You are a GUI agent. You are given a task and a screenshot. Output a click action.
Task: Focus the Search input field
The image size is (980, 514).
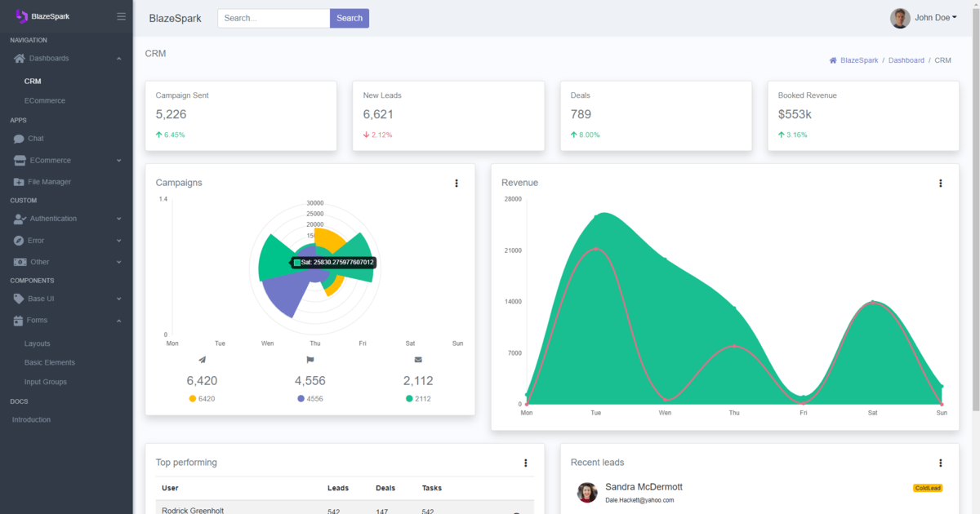tap(274, 18)
